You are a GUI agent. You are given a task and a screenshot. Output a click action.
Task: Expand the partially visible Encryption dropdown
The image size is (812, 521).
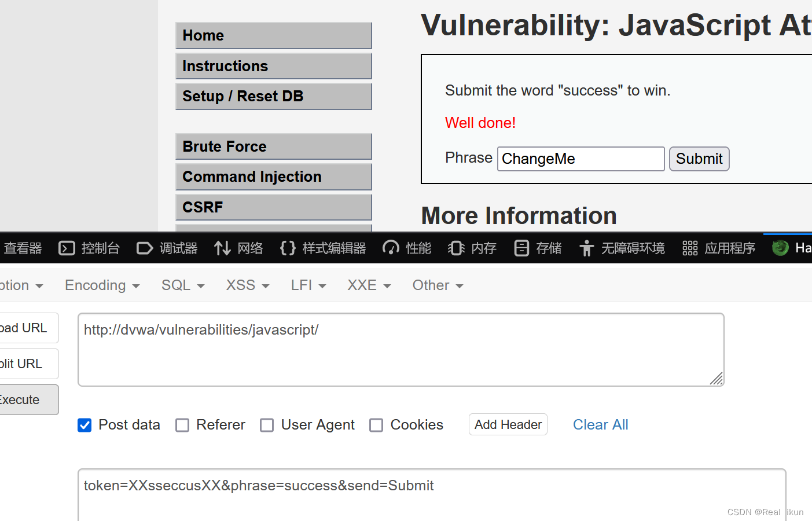tap(21, 285)
